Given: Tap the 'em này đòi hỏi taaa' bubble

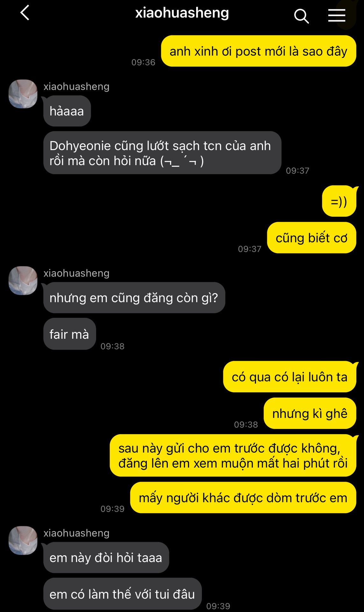Looking at the screenshot, I should [106, 557].
